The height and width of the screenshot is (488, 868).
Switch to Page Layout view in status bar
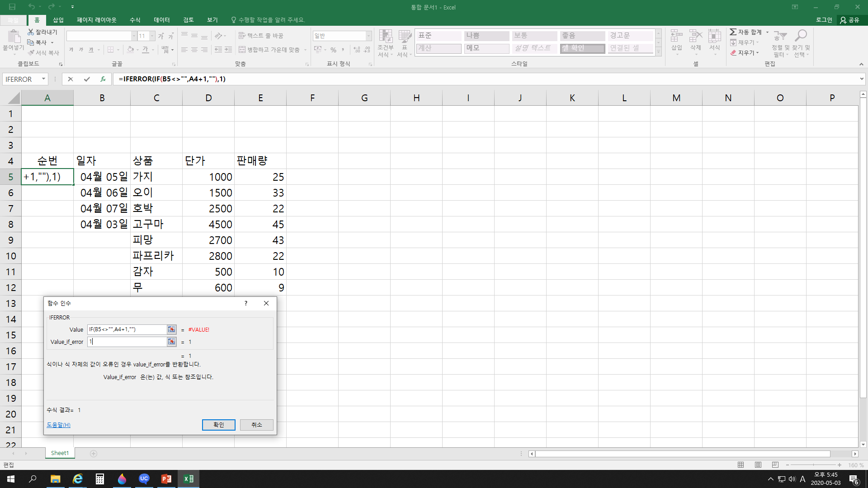(x=758, y=465)
